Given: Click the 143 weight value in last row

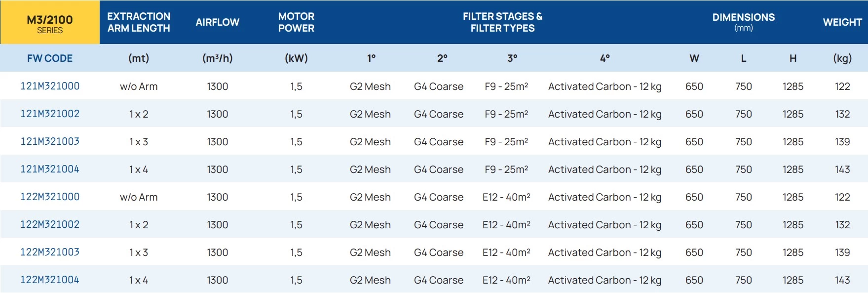Looking at the screenshot, I should (842, 280).
